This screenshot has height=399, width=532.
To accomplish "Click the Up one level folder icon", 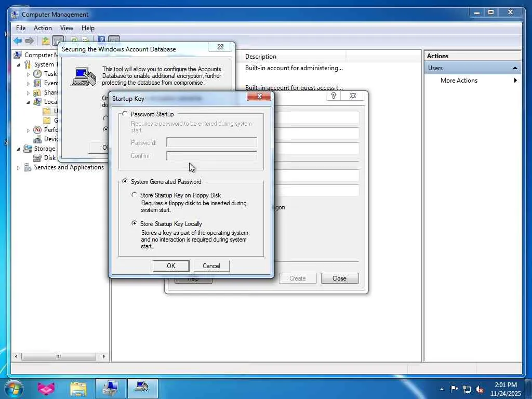I will [46, 41].
